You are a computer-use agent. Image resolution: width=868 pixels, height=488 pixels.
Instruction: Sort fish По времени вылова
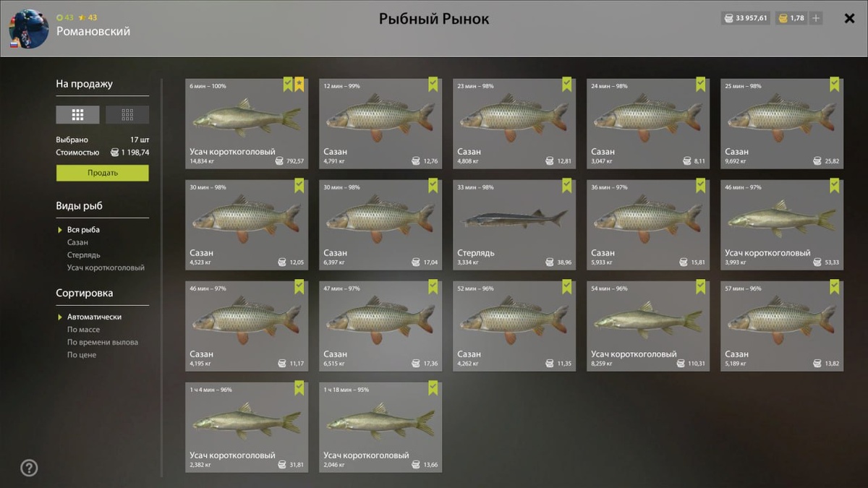[103, 342]
